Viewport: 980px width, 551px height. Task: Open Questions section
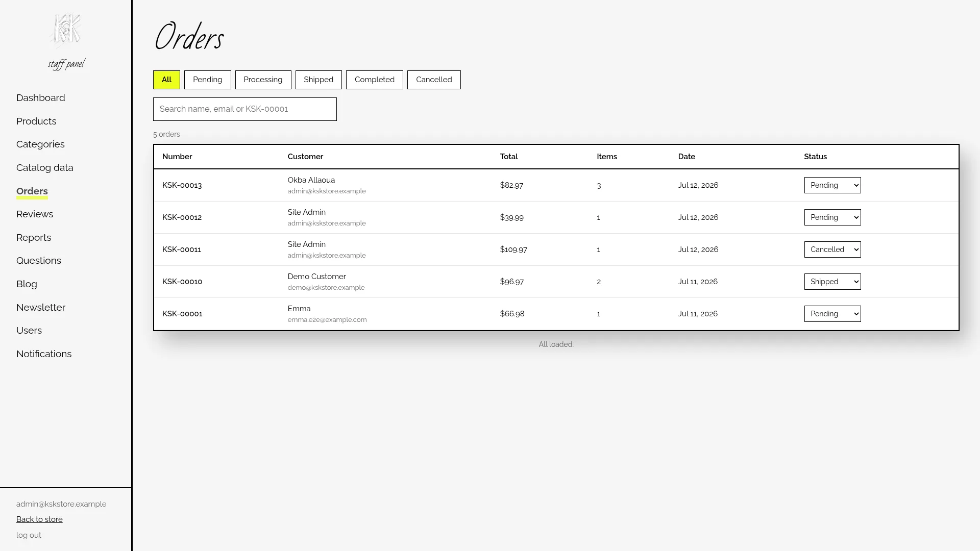(39, 261)
